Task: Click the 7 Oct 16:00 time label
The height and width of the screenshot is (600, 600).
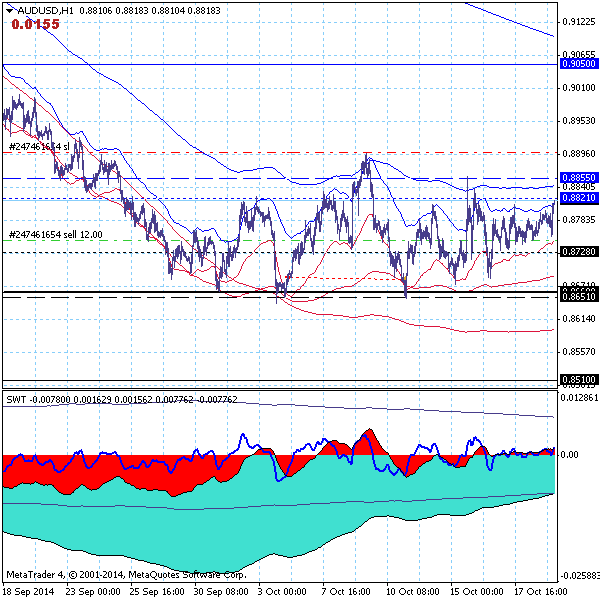Action: pos(346,592)
